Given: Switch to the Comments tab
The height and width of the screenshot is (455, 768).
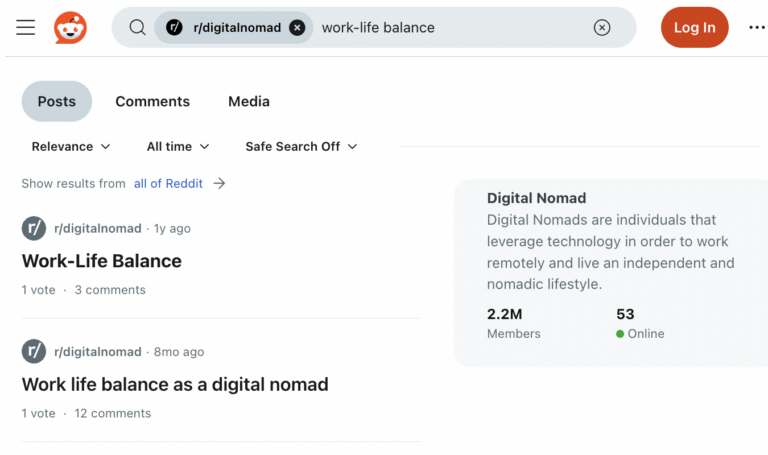Looking at the screenshot, I should tap(152, 101).
